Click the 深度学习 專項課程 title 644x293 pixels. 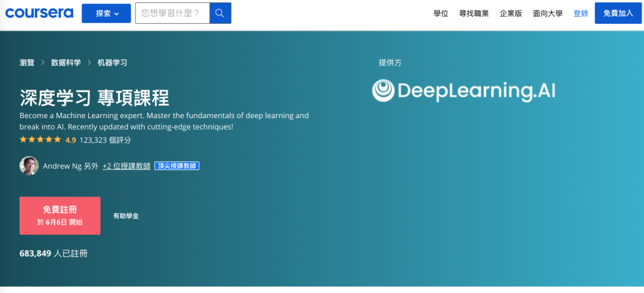pos(94,98)
